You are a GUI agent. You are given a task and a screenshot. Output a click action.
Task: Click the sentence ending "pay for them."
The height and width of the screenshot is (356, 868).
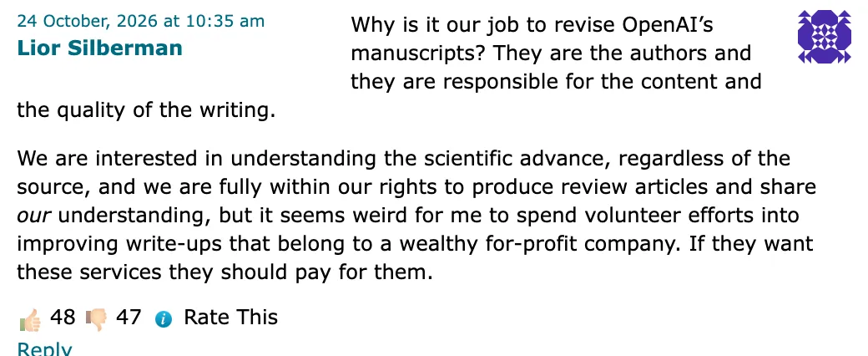(x=225, y=272)
